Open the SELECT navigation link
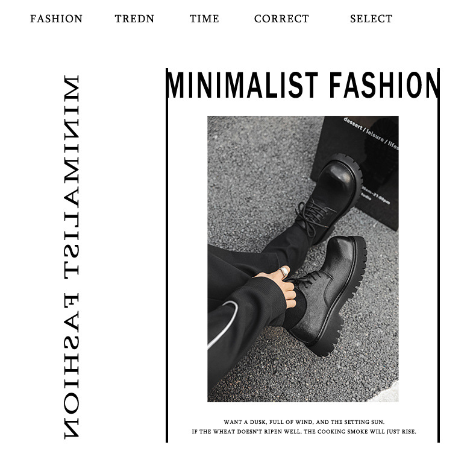476x474 pixels. 371,19
